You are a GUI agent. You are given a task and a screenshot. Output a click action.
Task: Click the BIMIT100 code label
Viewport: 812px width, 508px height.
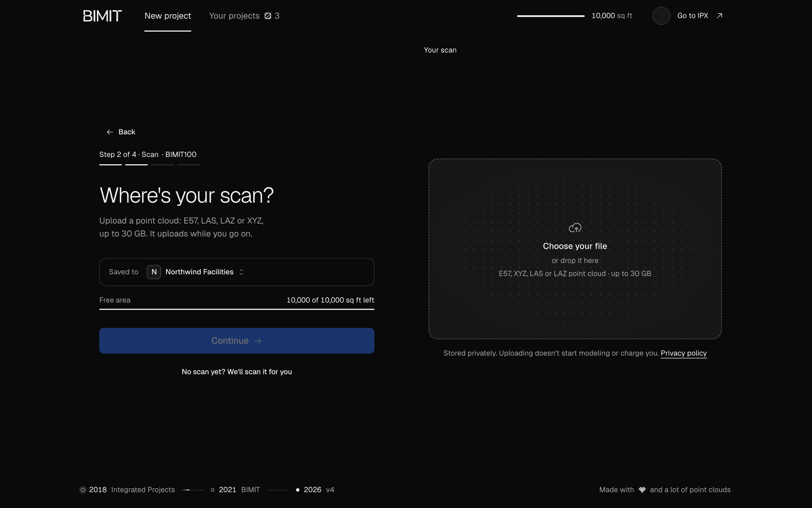click(x=181, y=154)
